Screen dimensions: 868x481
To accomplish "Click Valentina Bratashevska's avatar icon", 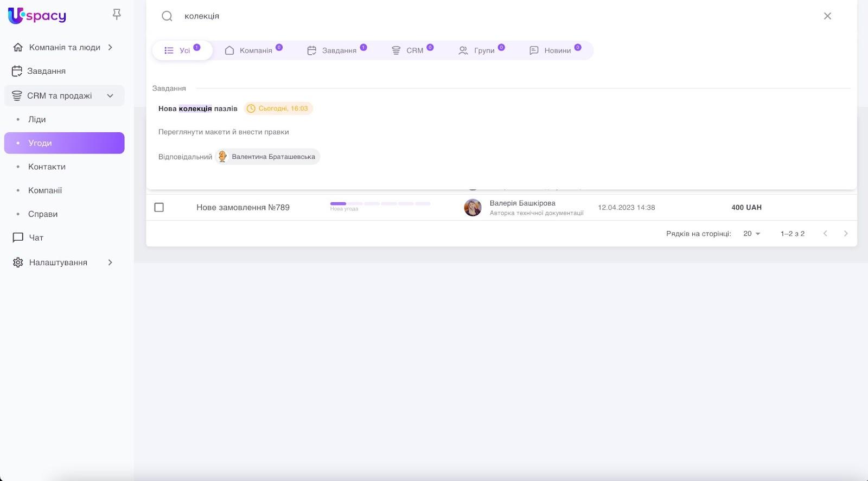I will point(222,157).
